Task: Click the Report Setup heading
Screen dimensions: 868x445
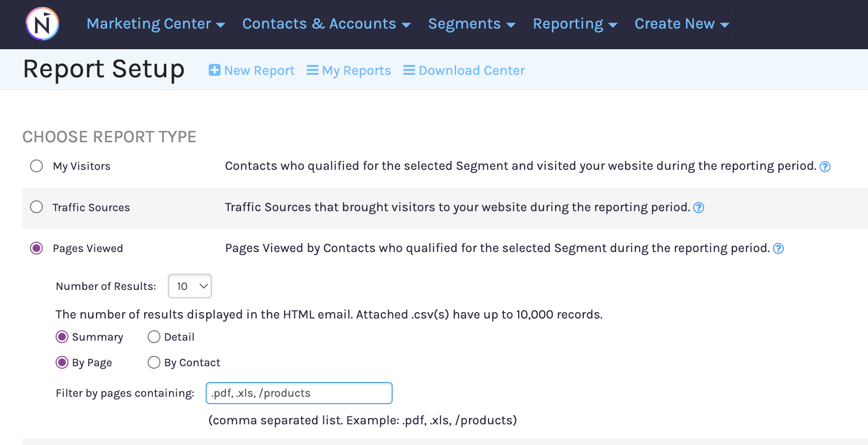Action: click(104, 69)
